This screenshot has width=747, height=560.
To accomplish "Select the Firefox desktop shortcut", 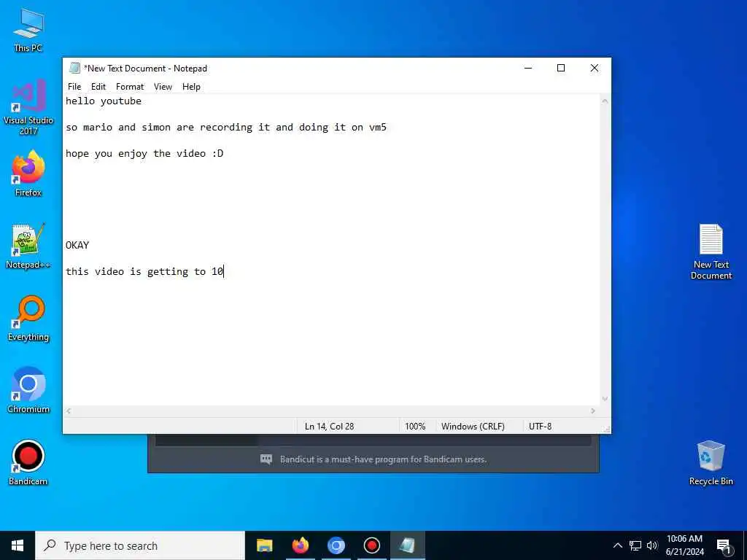I will click(28, 174).
